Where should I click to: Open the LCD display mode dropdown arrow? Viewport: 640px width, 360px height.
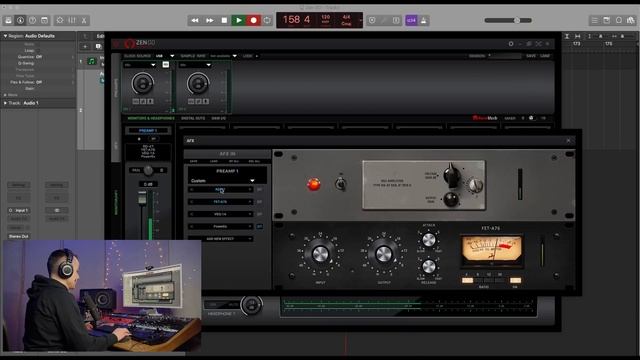[360, 20]
